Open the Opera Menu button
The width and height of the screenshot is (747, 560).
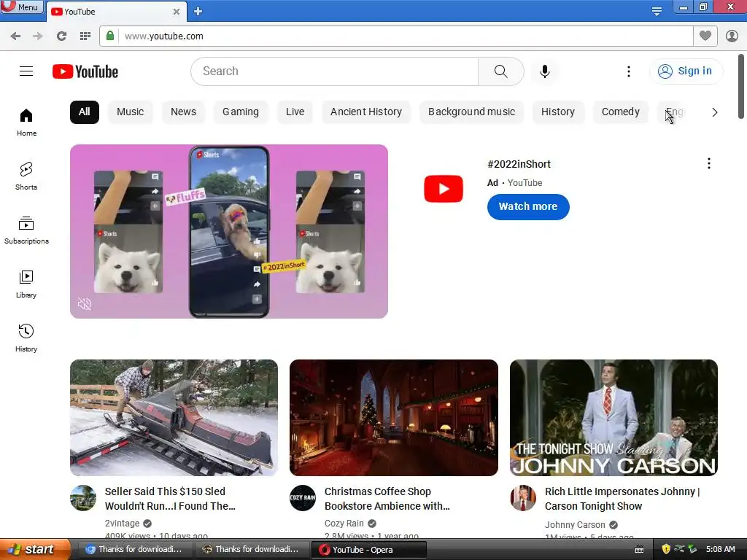pyautogui.click(x=21, y=7)
